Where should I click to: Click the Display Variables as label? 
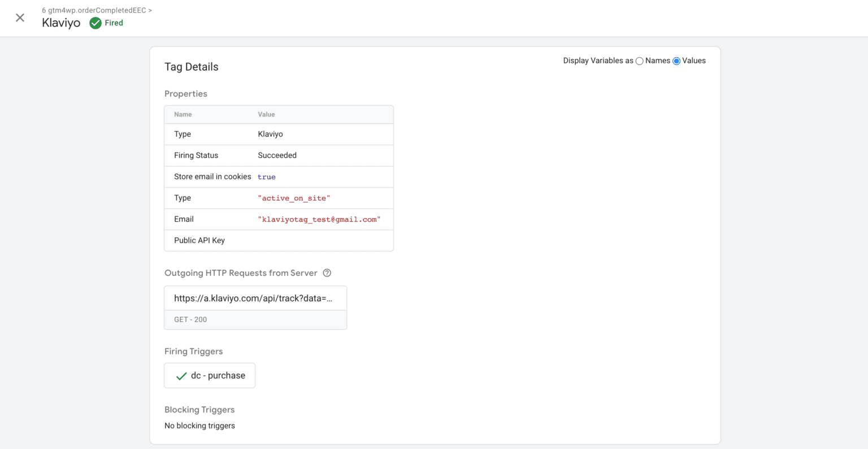click(x=598, y=61)
